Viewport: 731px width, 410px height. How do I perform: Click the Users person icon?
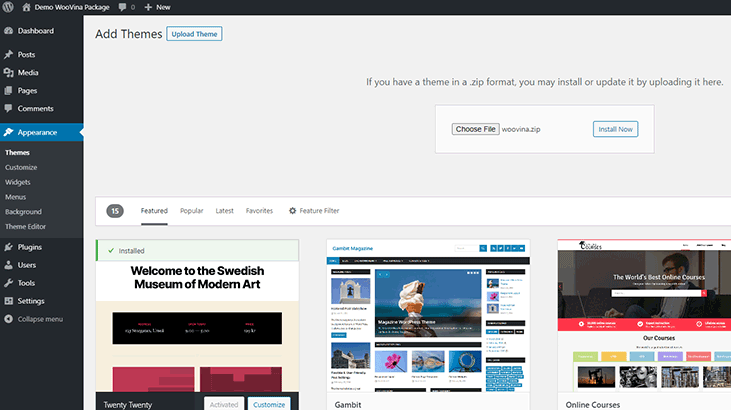pos(8,265)
